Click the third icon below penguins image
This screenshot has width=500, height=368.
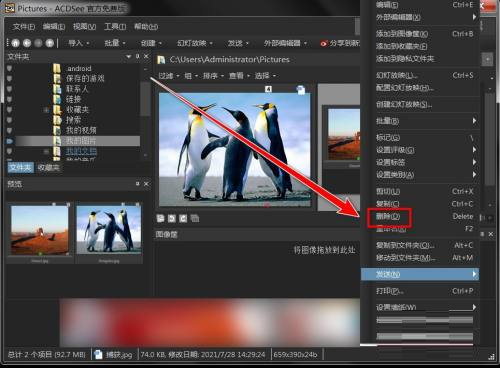183,218
